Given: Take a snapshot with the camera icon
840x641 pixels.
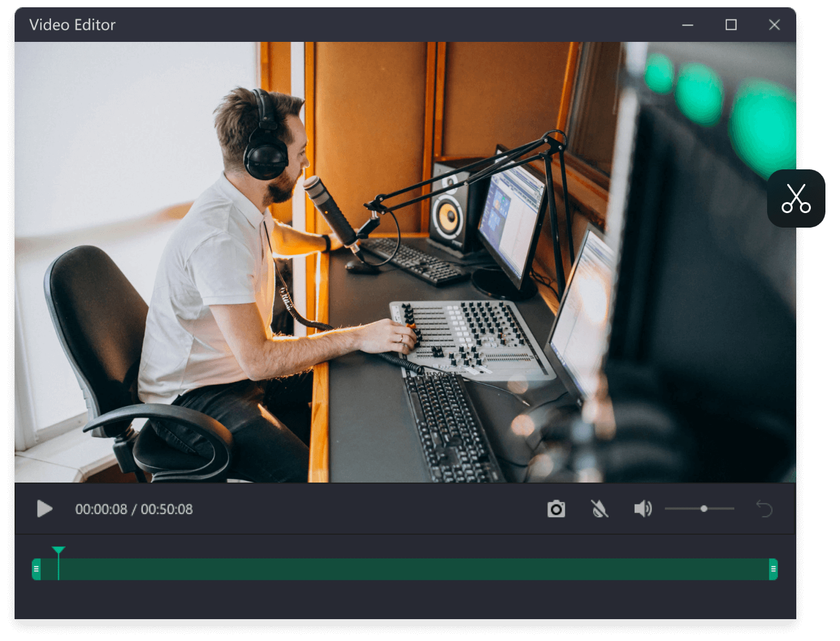Looking at the screenshot, I should (556, 509).
